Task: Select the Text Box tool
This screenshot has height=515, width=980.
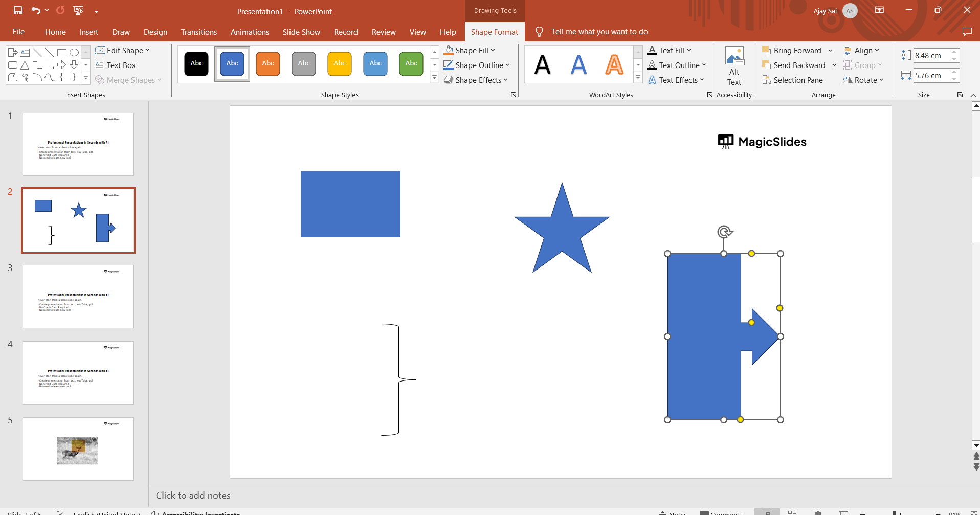Action: [x=116, y=65]
